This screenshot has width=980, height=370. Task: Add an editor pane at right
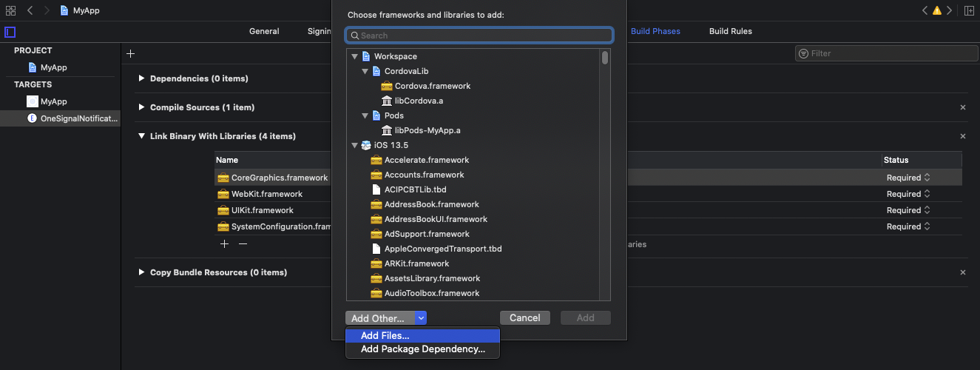click(970, 10)
